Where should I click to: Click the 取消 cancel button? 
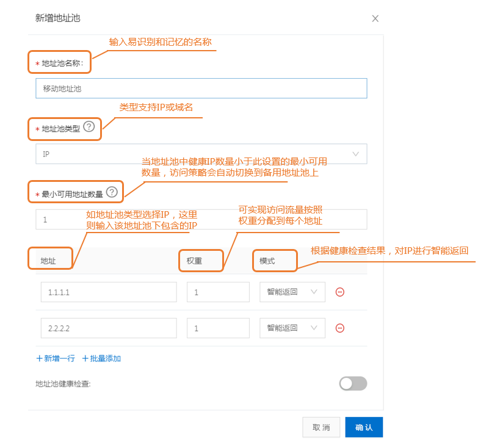point(321,427)
